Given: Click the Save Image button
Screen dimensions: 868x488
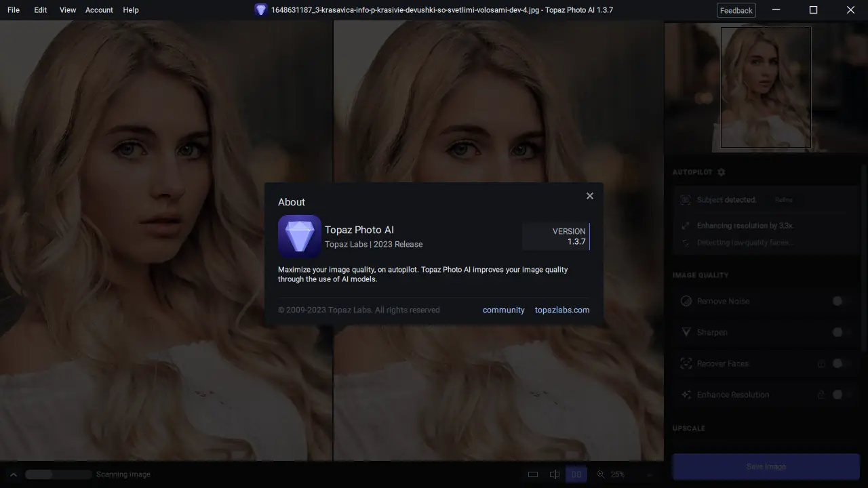Looking at the screenshot, I should click(x=766, y=466).
